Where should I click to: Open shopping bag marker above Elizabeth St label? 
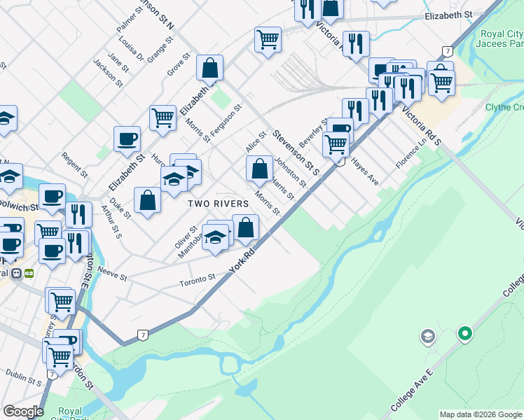(x=209, y=69)
